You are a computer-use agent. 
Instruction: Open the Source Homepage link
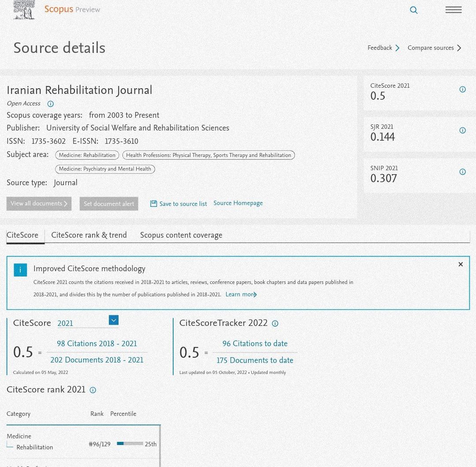238,203
